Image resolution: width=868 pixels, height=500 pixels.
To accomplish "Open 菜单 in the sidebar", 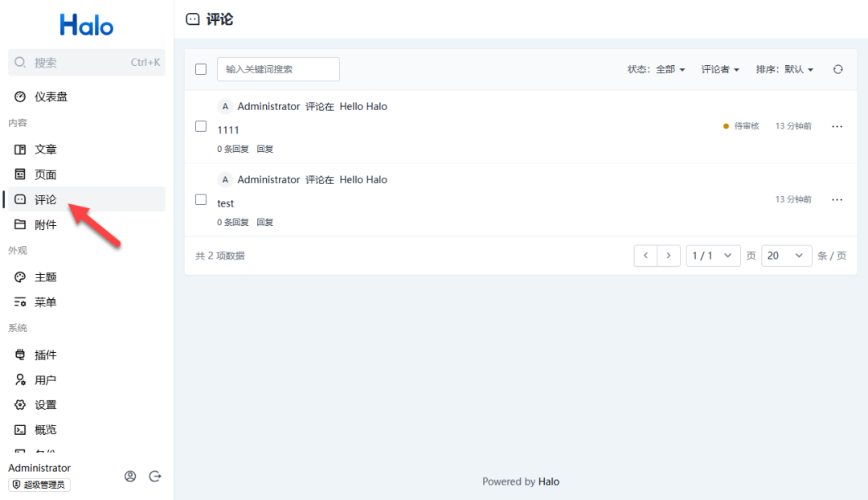I will point(86,301).
